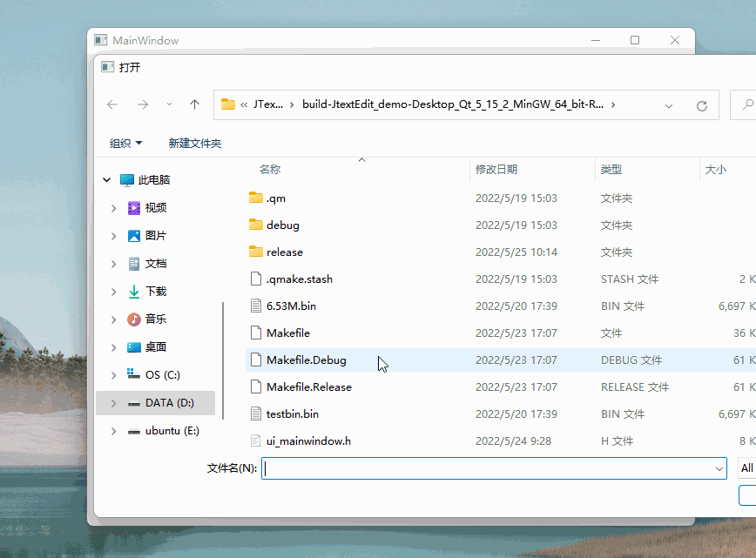Go back using the left arrow
This screenshot has width=756, height=558.
click(x=112, y=104)
